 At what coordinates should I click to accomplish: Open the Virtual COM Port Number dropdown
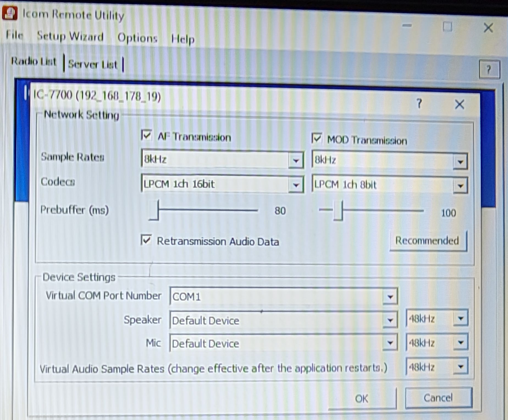point(390,297)
